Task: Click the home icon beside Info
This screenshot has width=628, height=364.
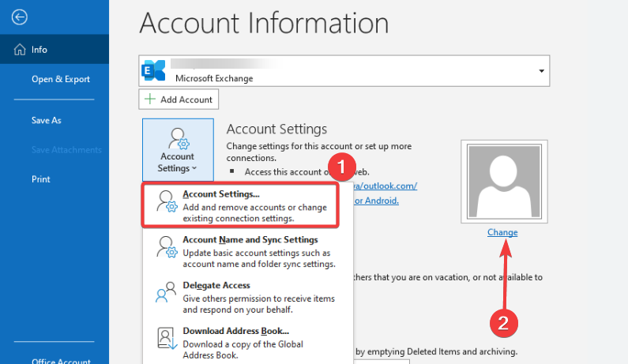Action: pos(20,50)
